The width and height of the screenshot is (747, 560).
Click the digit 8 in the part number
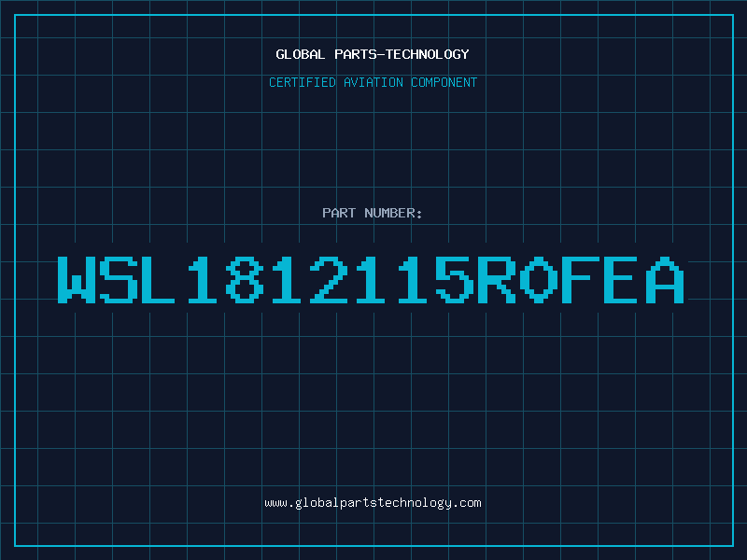[x=245, y=279]
